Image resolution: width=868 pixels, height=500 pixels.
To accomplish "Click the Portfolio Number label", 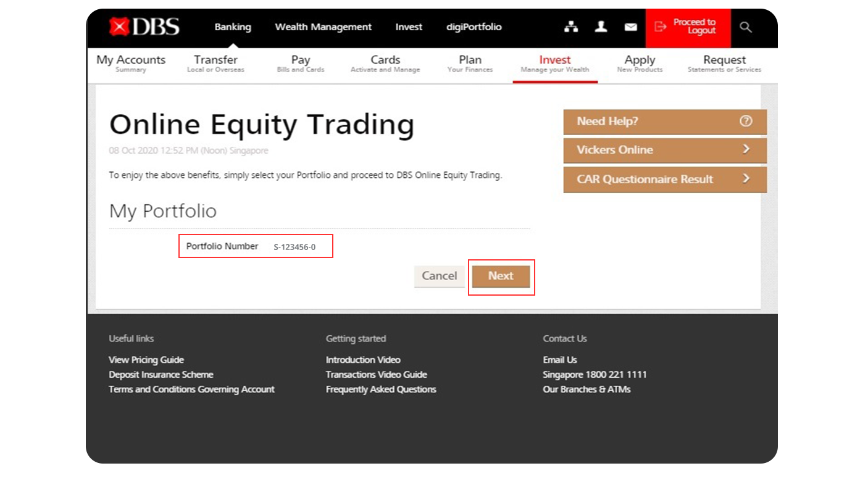I will [222, 246].
